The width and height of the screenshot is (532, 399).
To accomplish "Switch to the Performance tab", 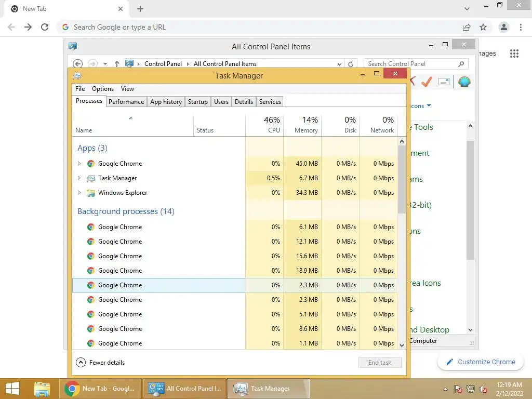I will click(126, 102).
